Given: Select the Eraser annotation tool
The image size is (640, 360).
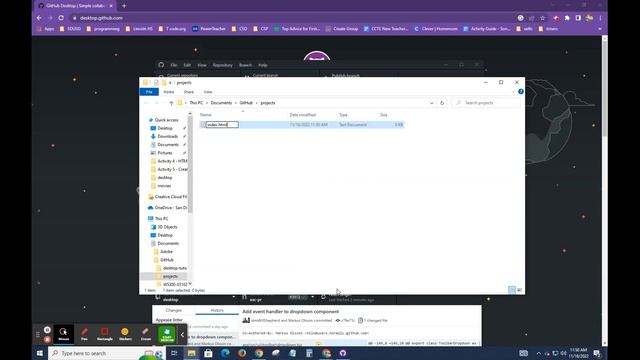Looking at the screenshot, I should tap(146, 334).
